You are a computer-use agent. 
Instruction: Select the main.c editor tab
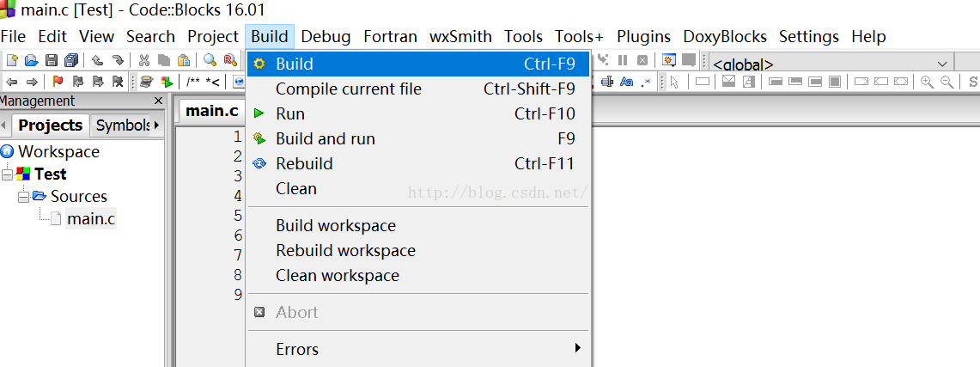(x=212, y=111)
